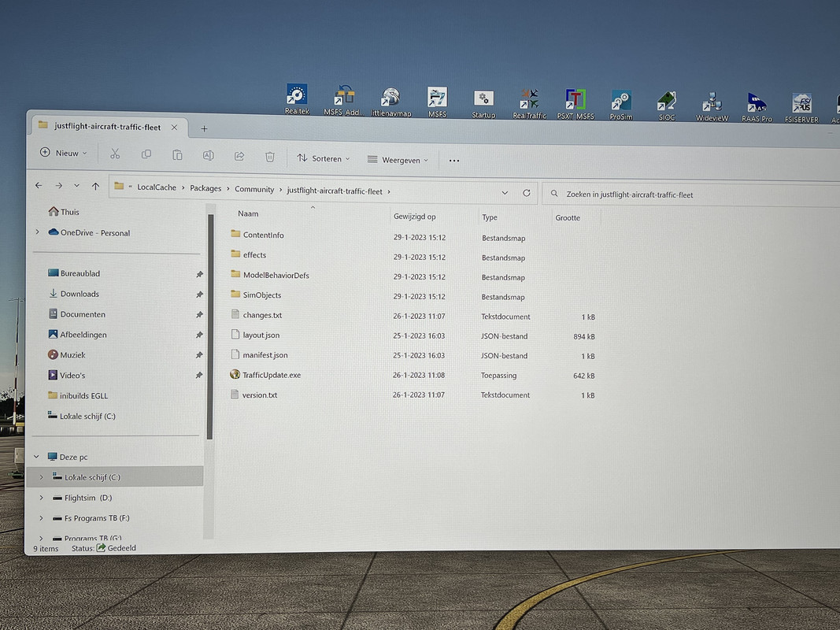Sort by the Naam column header

[x=248, y=213]
